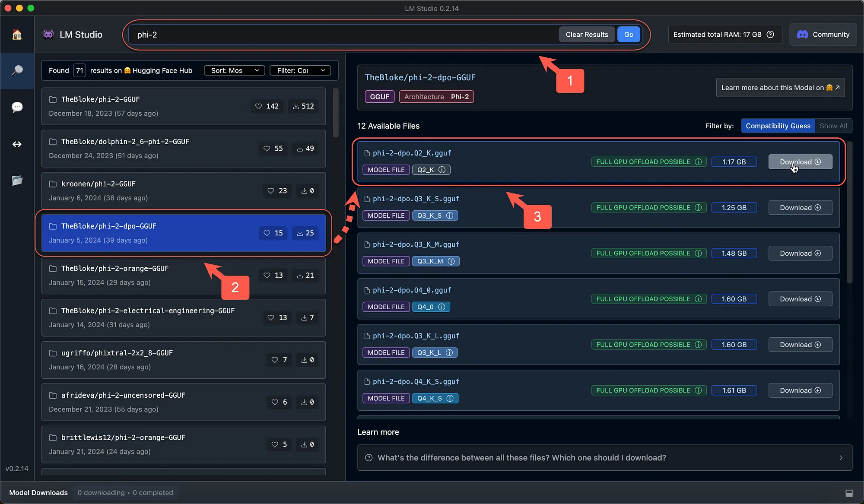The image size is (864, 504).
Task: Open the Home sidebar icon
Action: 17,35
